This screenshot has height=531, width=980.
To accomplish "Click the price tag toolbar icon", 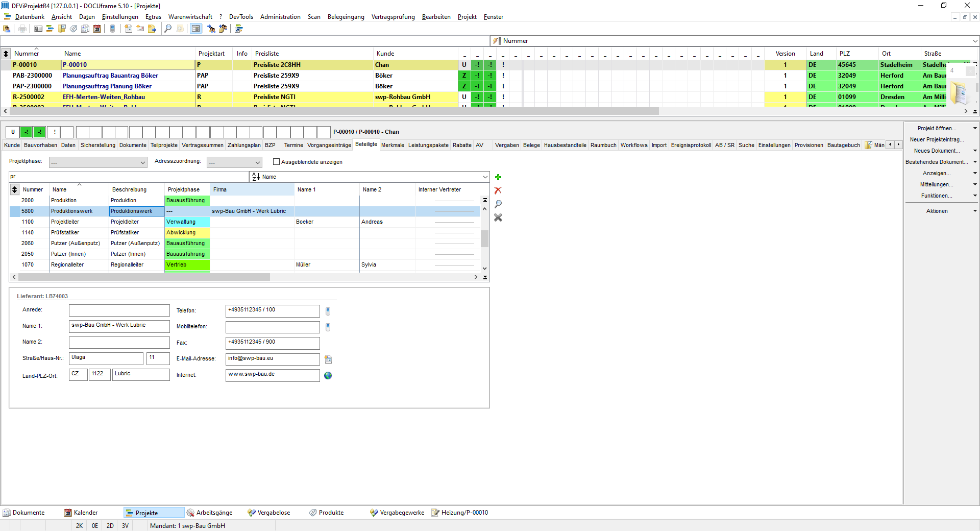I will 73,29.
